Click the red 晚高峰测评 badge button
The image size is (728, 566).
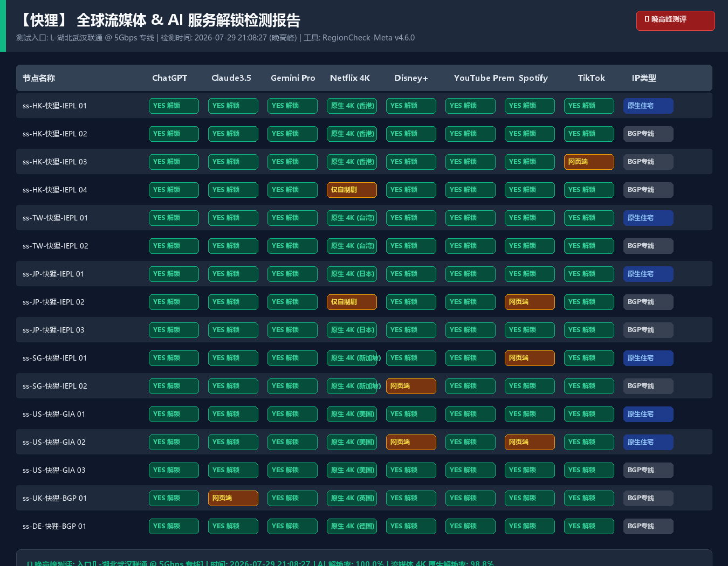point(675,20)
